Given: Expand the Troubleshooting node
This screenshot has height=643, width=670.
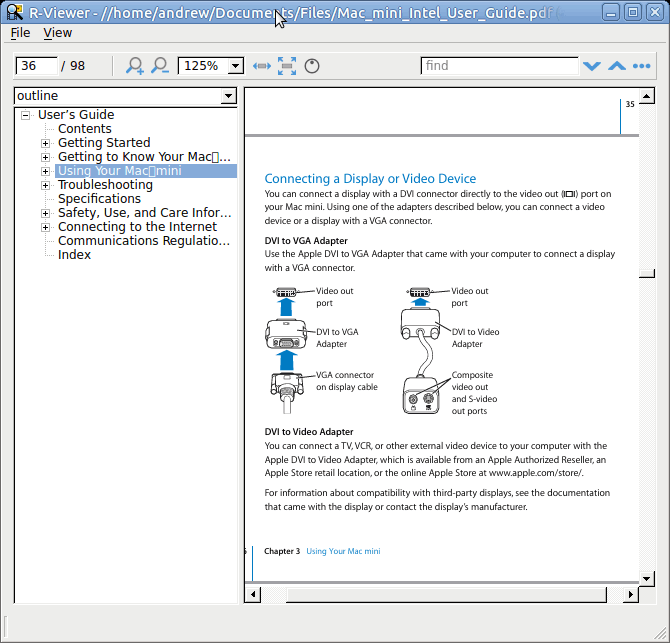Looking at the screenshot, I should click(x=45, y=185).
